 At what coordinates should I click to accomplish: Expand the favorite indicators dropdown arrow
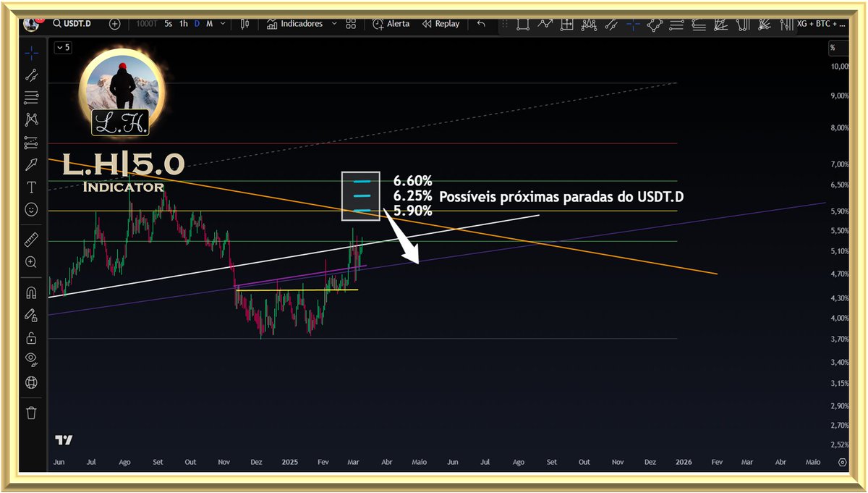tap(334, 24)
